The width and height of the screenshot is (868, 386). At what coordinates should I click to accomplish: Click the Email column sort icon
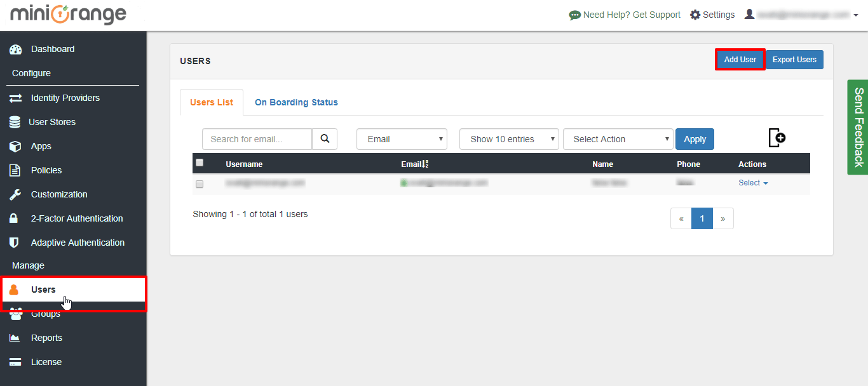point(425,164)
